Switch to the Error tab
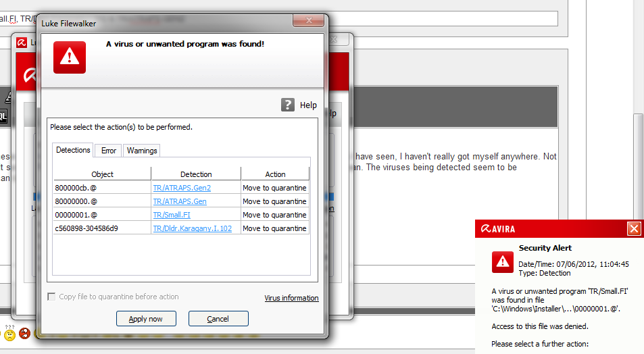Screen dimensions: 644x354 108,151
